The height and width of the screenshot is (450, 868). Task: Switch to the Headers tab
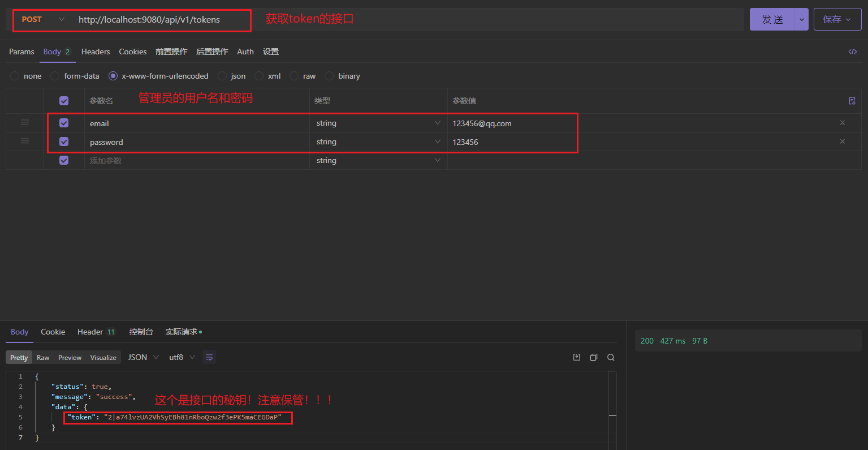[x=96, y=52]
